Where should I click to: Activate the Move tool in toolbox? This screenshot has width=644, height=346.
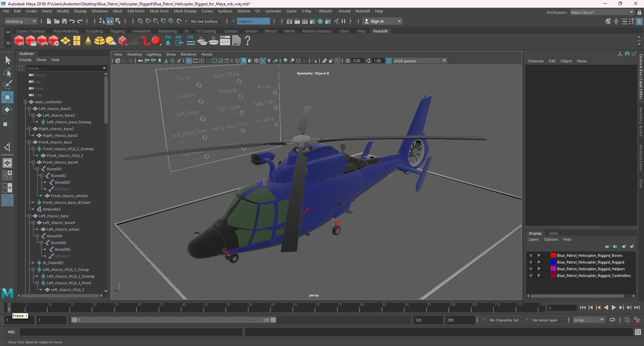coord(7,97)
